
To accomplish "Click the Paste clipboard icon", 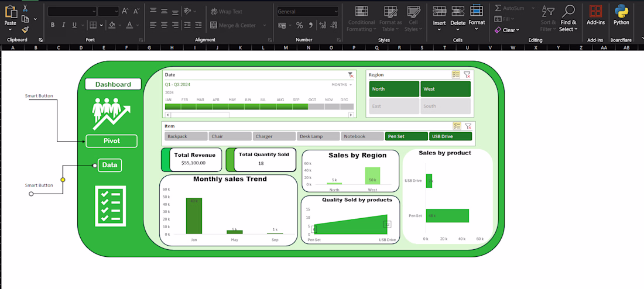I will (11, 12).
